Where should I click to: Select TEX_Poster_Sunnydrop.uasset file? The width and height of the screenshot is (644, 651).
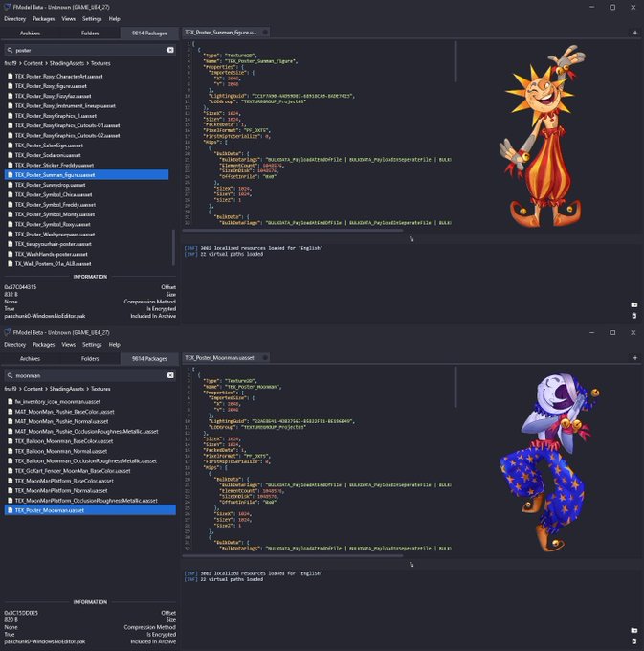[x=86, y=185]
